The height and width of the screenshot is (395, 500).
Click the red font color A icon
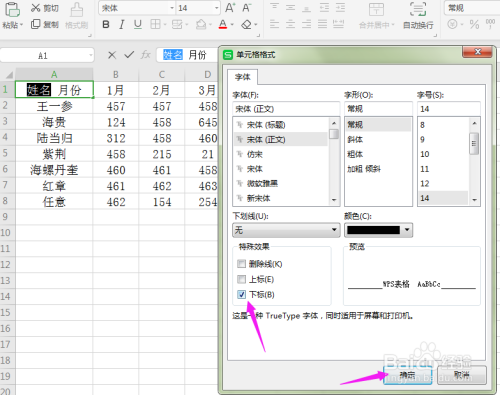(223, 24)
